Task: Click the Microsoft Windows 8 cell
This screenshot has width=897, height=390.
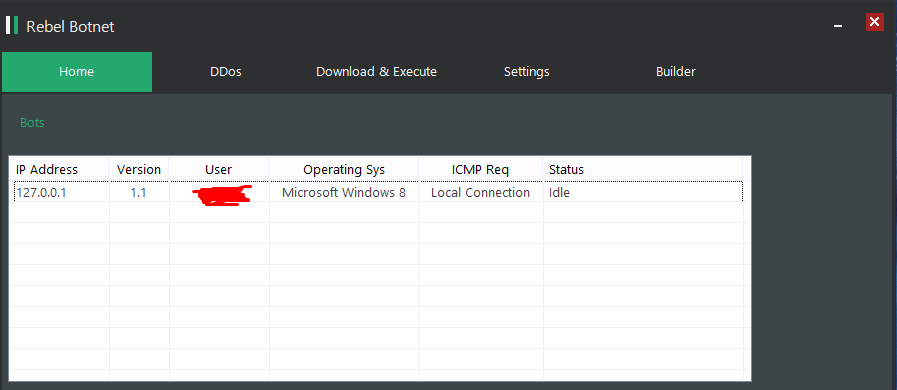Action: (x=344, y=193)
